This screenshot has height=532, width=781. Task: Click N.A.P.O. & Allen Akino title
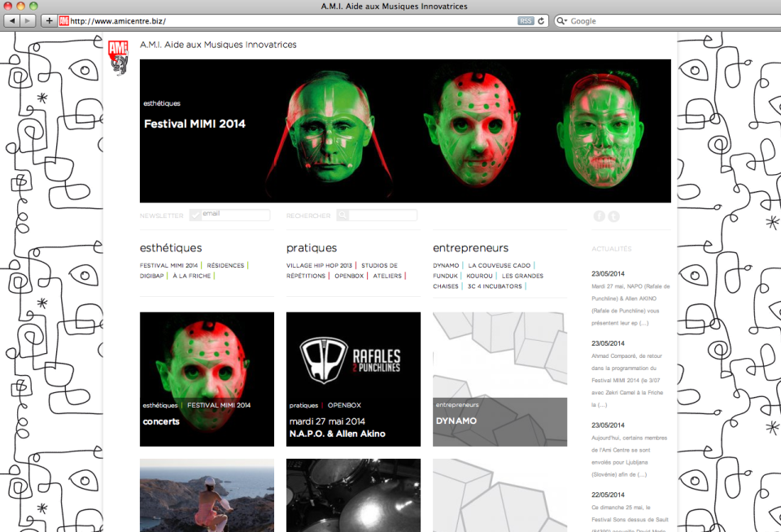click(x=337, y=434)
